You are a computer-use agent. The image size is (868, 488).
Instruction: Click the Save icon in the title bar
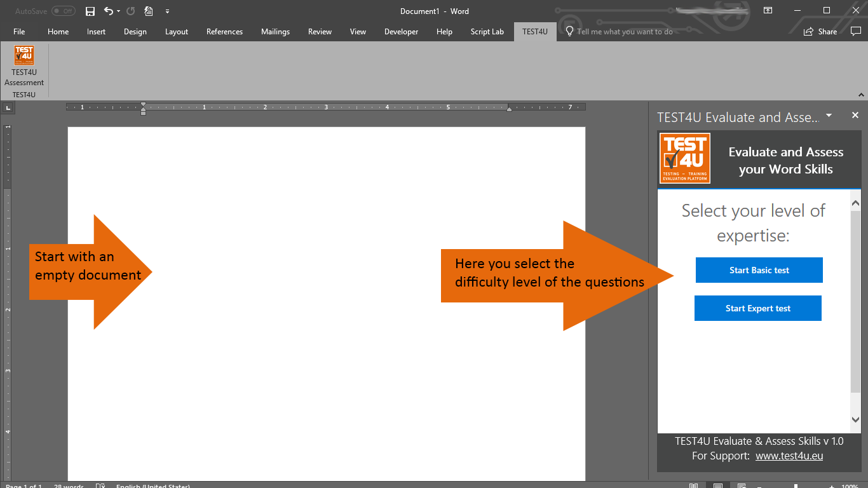(90, 11)
